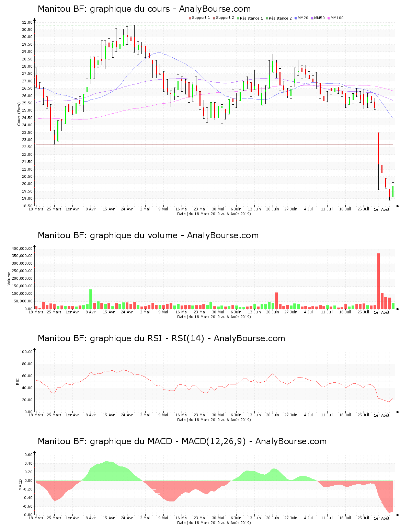This screenshot has width=412, height=532.
Task: Click the RSI 50 horizontal reference line
Action: [214, 382]
